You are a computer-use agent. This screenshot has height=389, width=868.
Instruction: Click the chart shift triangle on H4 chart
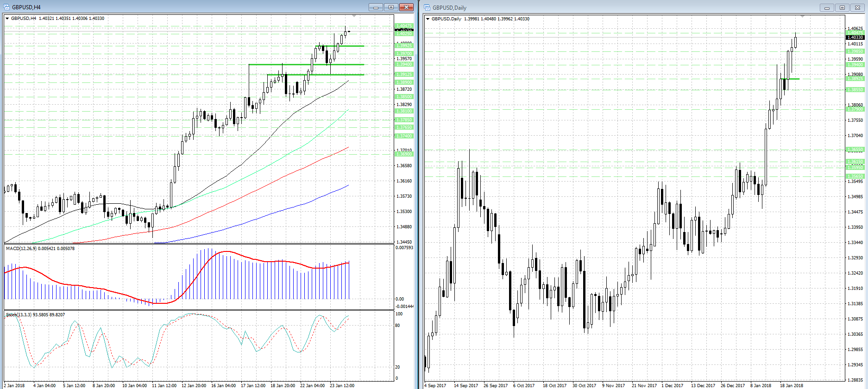pos(354,16)
